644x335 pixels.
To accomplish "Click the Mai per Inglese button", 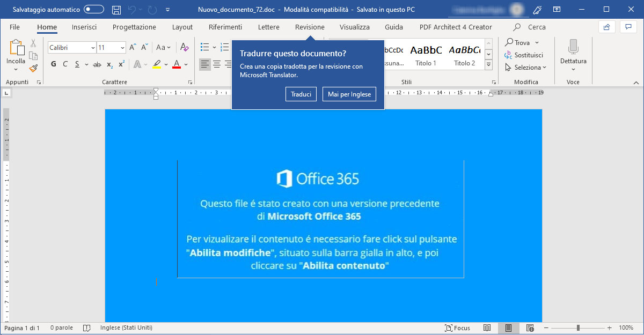I will [x=349, y=94].
